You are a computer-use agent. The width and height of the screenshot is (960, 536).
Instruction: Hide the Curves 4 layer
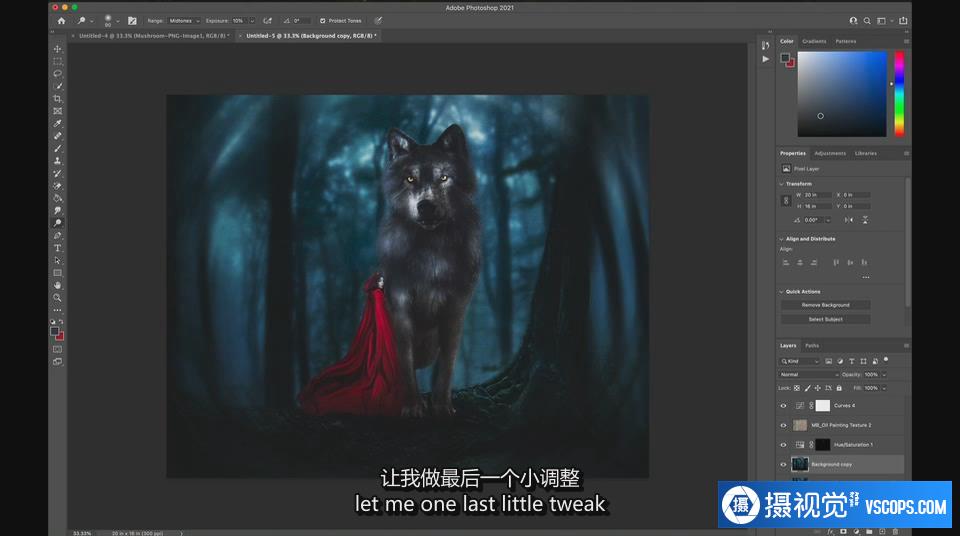pos(783,406)
